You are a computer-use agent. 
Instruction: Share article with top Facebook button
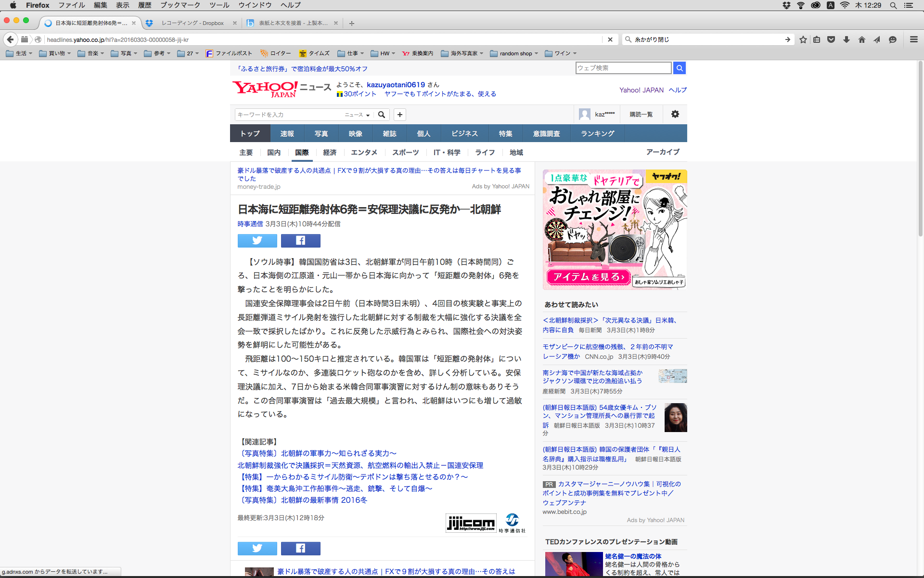300,240
